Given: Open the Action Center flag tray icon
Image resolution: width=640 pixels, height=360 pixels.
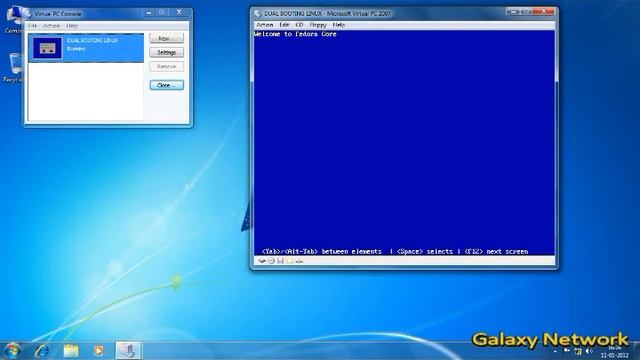Looking at the screenshot, I should [567, 350].
